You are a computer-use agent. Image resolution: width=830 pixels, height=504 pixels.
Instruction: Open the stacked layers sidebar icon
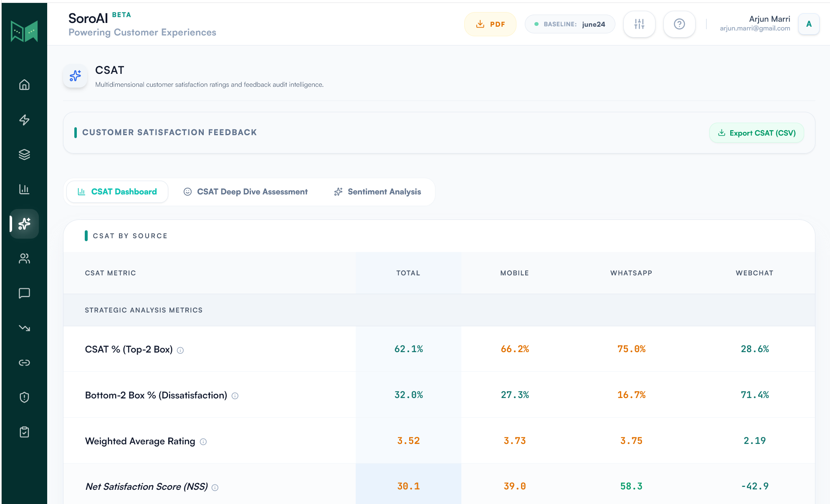tap(24, 154)
